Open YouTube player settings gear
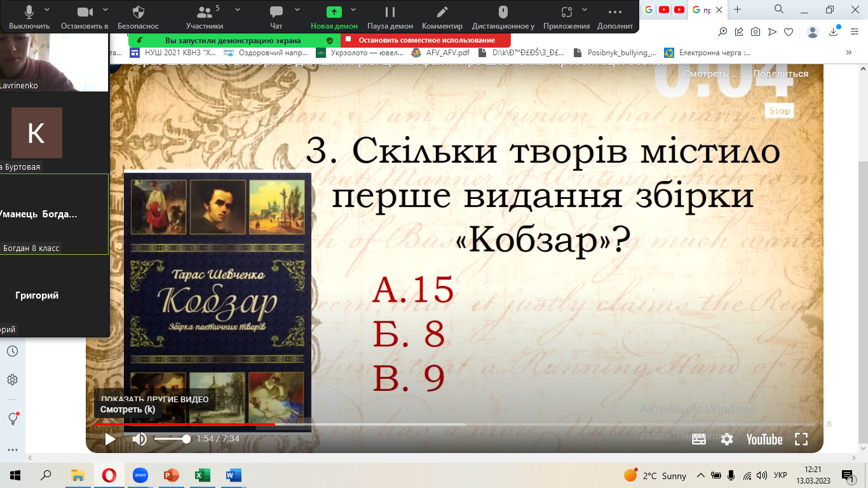This screenshot has width=868, height=488. click(727, 439)
